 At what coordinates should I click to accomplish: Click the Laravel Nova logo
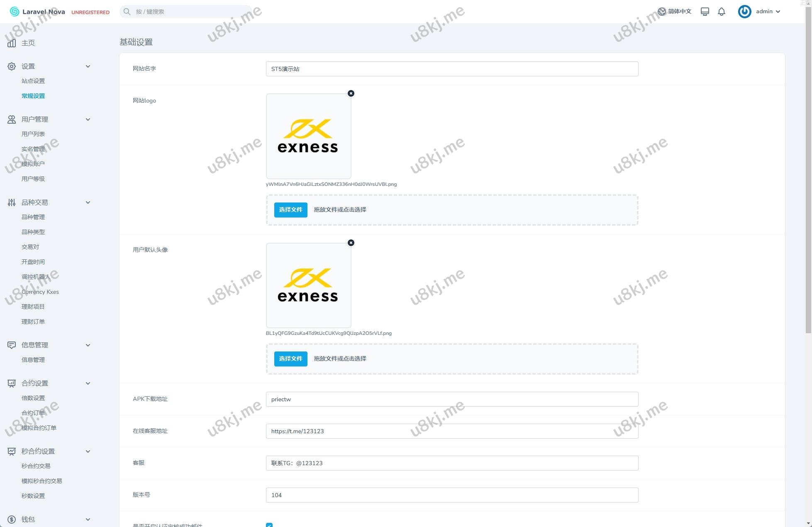point(37,12)
